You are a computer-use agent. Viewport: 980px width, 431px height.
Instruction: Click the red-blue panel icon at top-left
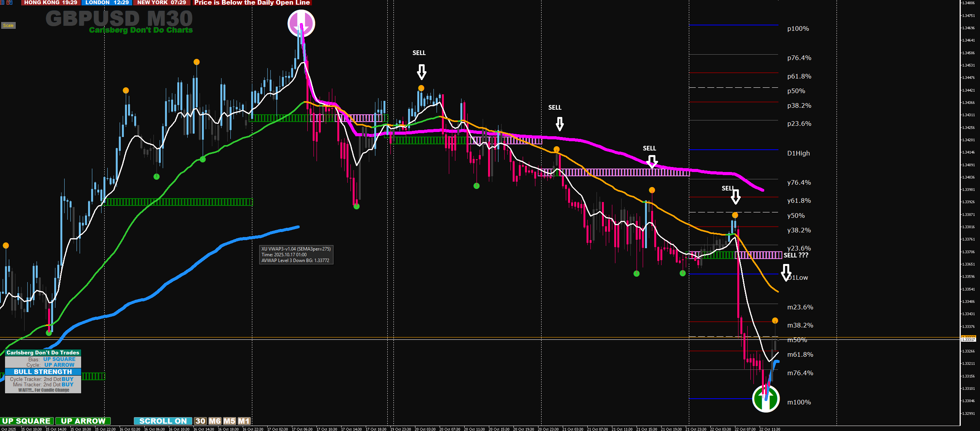tap(9, 2)
